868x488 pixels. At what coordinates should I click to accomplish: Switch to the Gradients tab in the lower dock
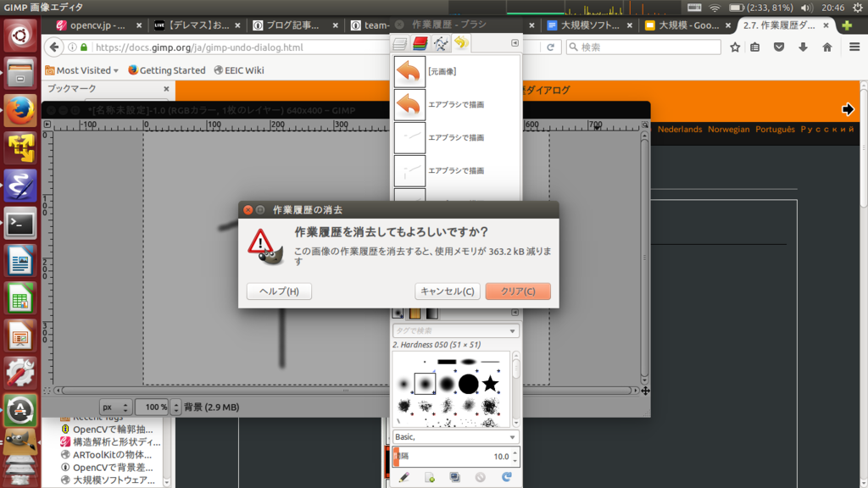tap(431, 313)
